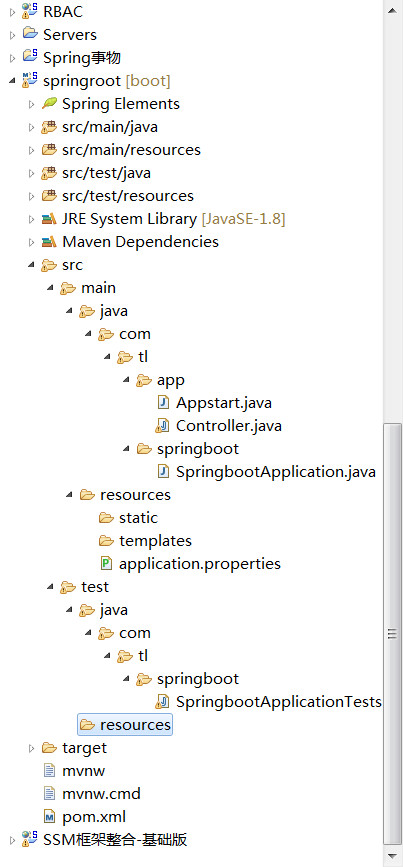Collapse the app package folder
Viewport: 403px width, 867px height.
coord(125,380)
